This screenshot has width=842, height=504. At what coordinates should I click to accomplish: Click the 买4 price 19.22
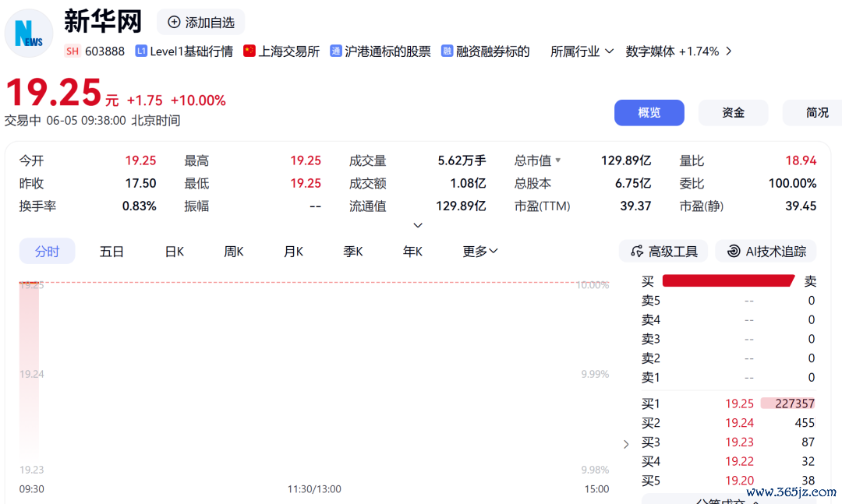point(739,462)
